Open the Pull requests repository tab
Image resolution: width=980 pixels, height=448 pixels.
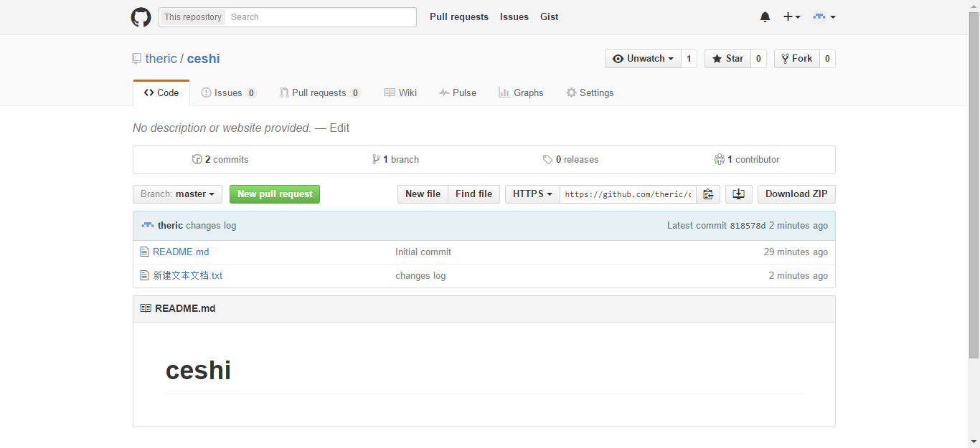click(x=320, y=92)
